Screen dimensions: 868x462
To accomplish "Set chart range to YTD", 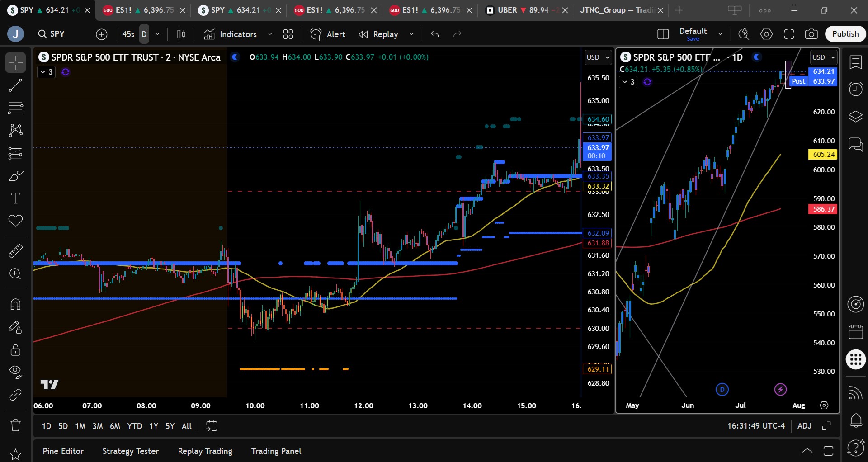I will click(x=134, y=426).
